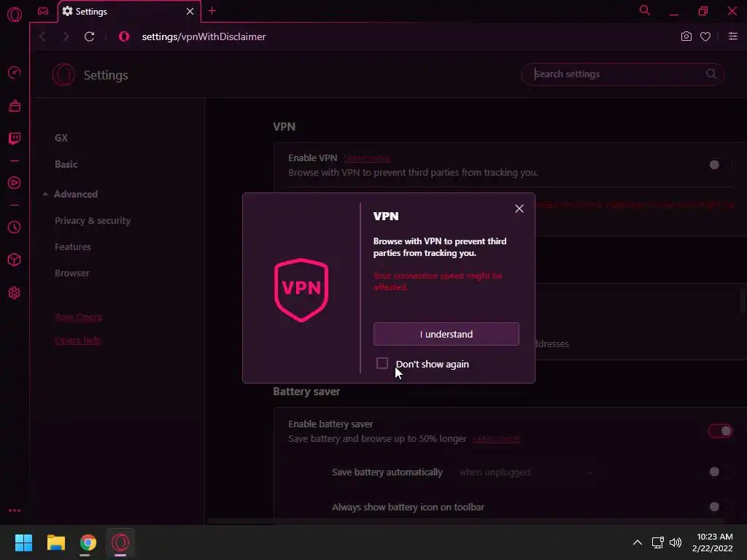Toggle Enable VPN switch
The width and height of the screenshot is (747, 560).
click(x=719, y=165)
